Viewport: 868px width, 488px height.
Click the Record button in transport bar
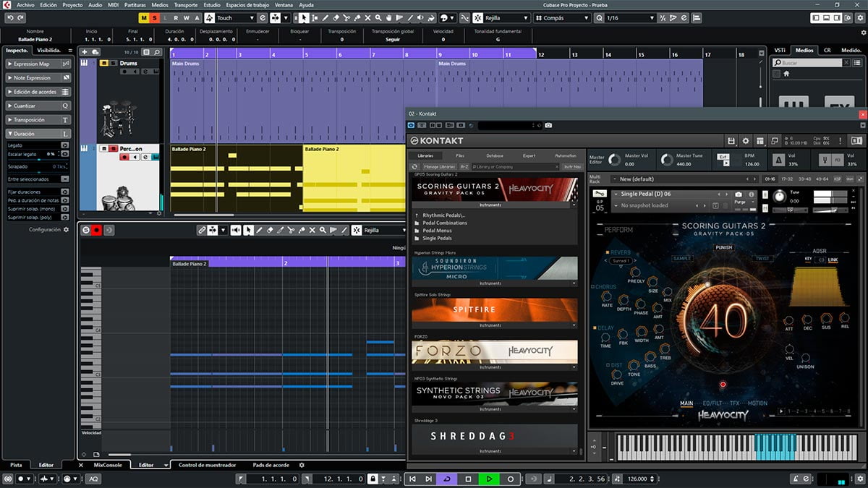coord(511,479)
